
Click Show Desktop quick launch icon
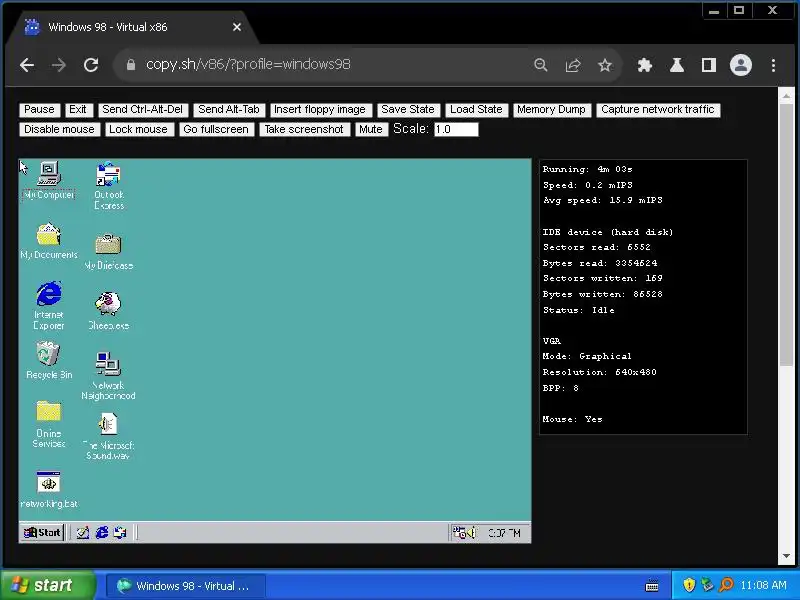point(83,533)
